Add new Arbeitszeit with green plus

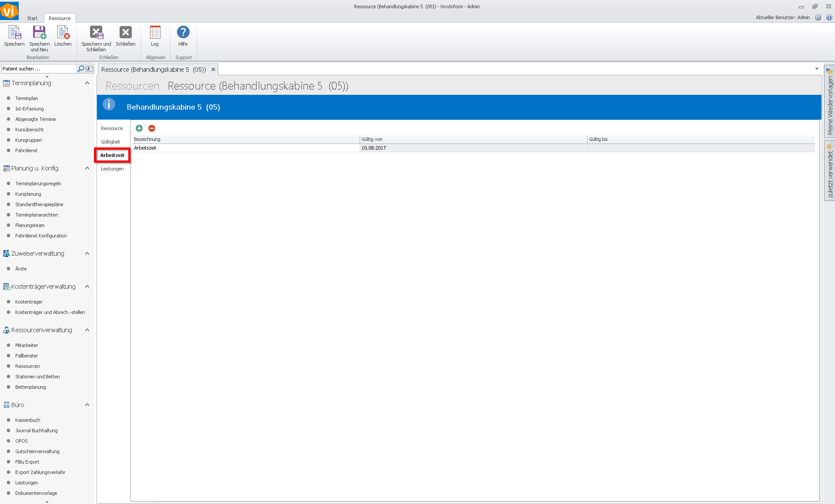(x=139, y=128)
